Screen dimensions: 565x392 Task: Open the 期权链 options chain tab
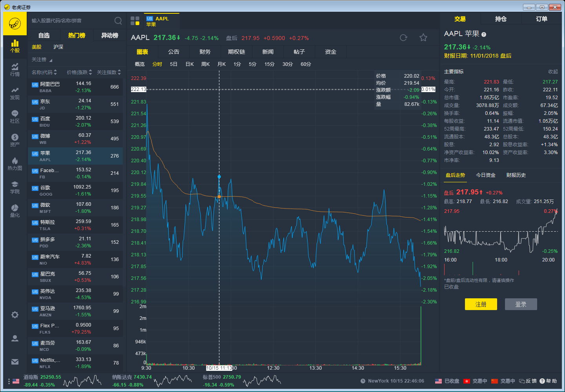pyautogui.click(x=237, y=52)
